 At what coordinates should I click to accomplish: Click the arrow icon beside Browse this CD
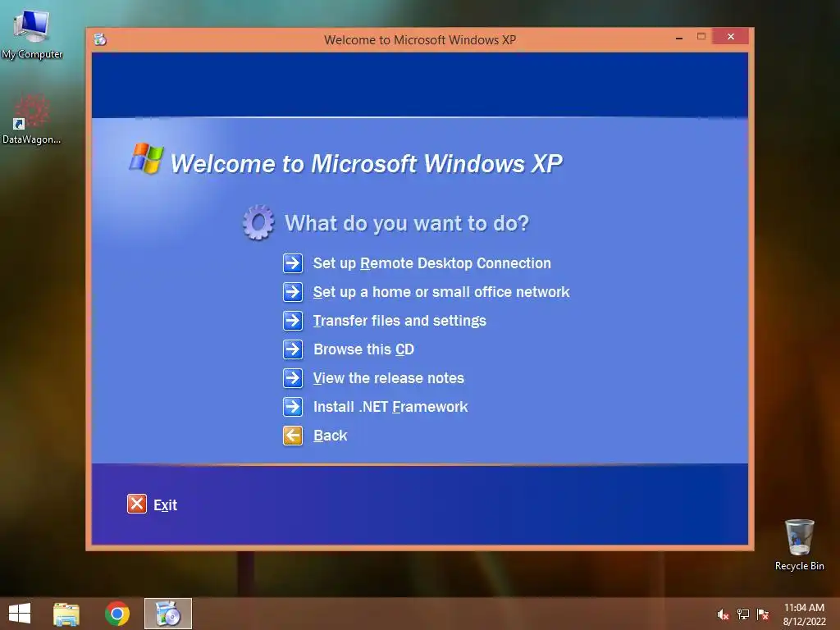click(293, 349)
